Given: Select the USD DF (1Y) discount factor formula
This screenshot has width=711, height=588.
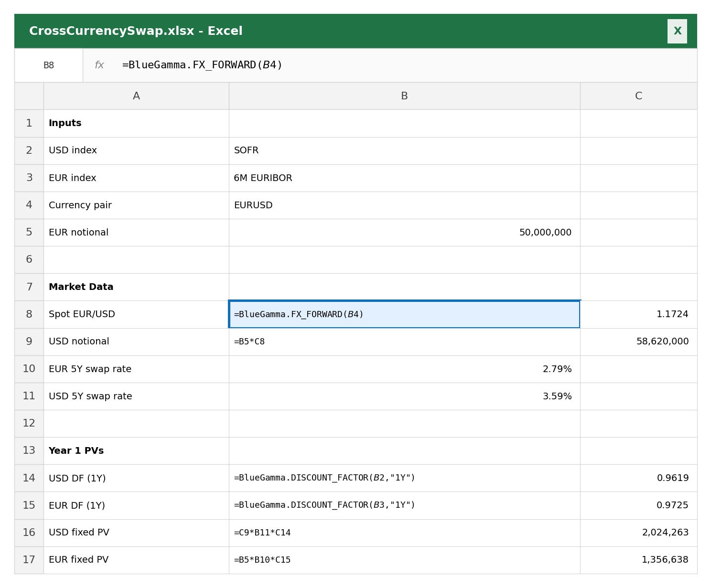Looking at the screenshot, I should (404, 478).
